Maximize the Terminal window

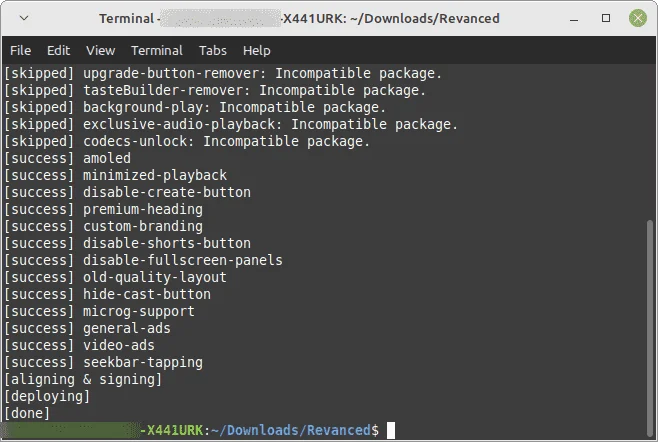click(x=606, y=18)
